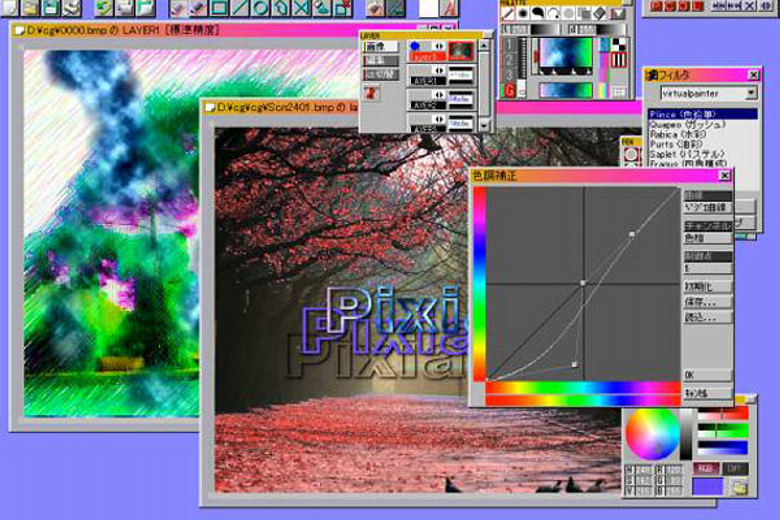Click the 読込... load button in tone dialog
The image size is (780, 520).
click(707, 317)
